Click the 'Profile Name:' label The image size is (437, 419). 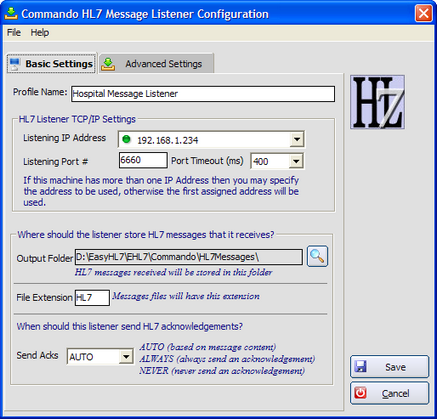pos(40,92)
